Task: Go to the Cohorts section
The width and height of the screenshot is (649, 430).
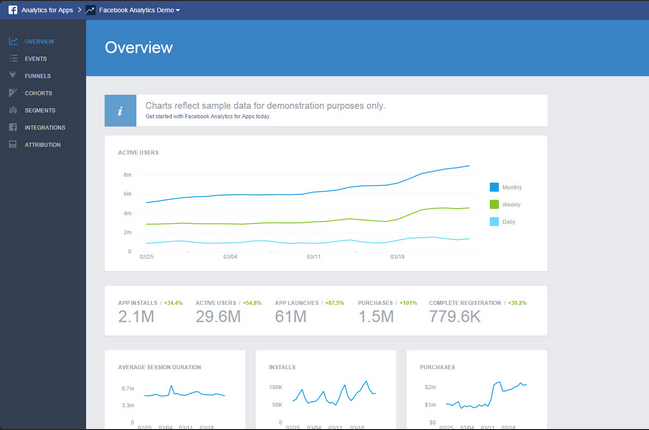Action: (x=39, y=93)
